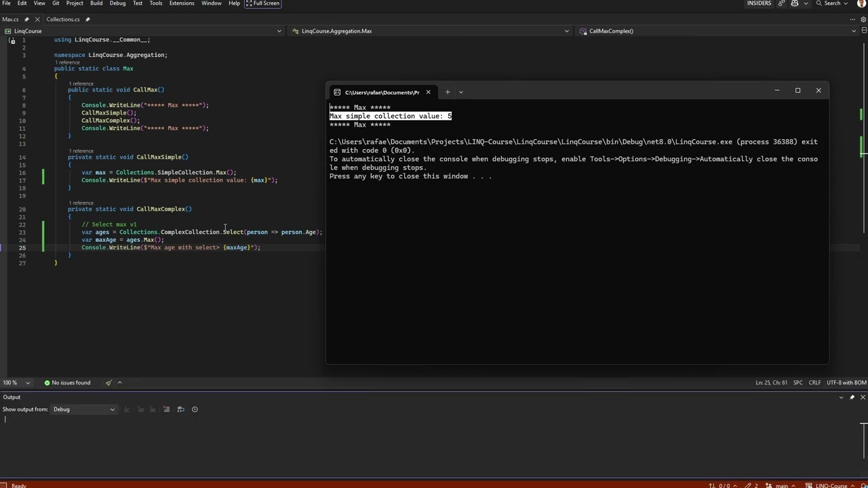Open the Debug menu
This screenshot has height=488, width=868.
point(117,3)
